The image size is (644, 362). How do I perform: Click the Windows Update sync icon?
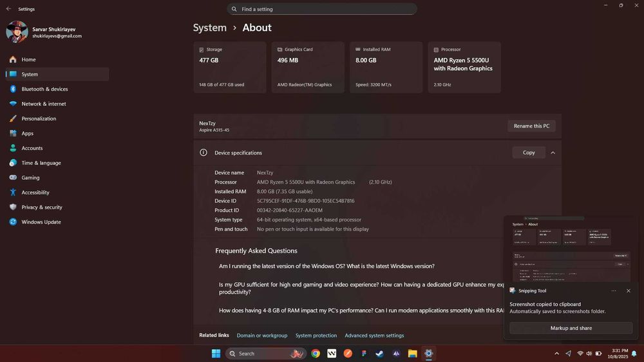tap(13, 222)
